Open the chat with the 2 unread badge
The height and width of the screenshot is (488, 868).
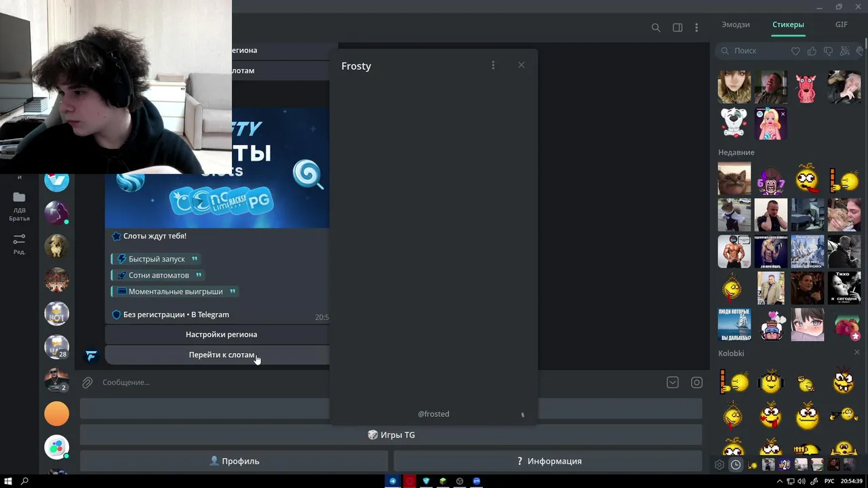[x=57, y=380]
